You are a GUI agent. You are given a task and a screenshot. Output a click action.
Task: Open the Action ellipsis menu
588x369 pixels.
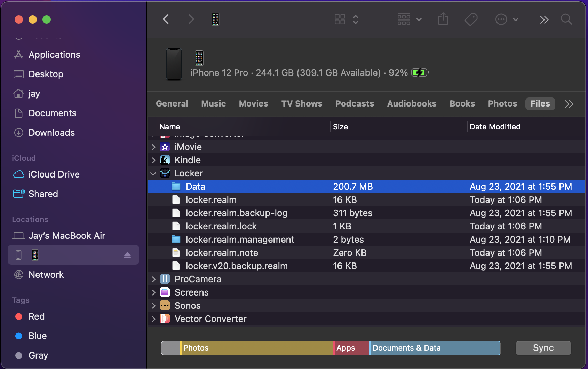(x=507, y=19)
